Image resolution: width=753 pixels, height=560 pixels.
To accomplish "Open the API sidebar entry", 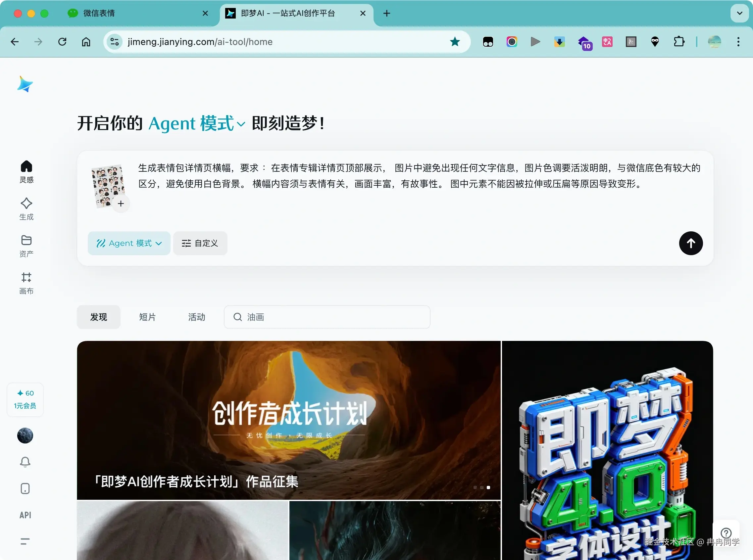I will pyautogui.click(x=25, y=515).
